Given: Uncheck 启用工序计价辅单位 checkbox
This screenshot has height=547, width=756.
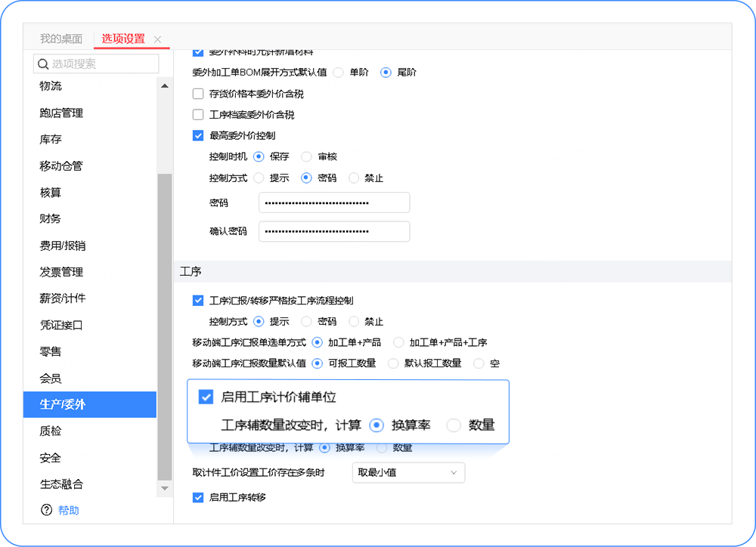Looking at the screenshot, I should (205, 397).
